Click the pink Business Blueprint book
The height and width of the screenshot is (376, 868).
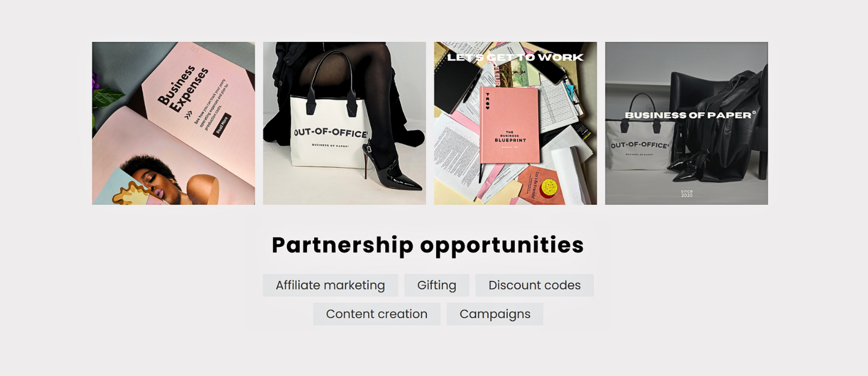[x=509, y=125]
